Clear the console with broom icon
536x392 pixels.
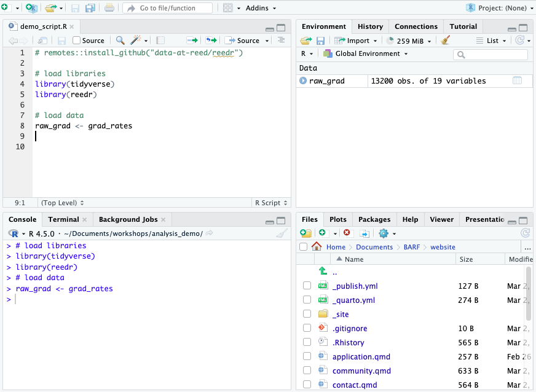(x=282, y=233)
